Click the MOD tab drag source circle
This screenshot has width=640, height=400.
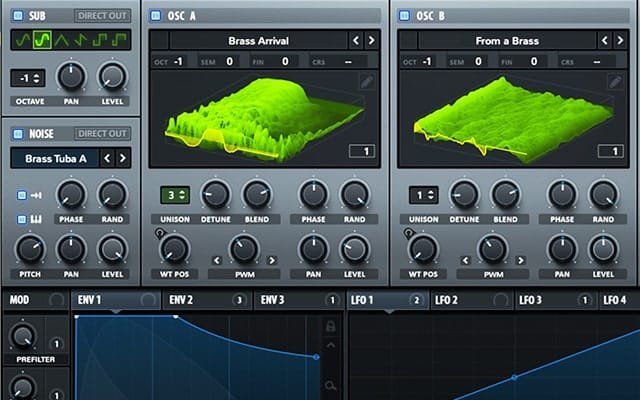pyautogui.click(x=56, y=300)
